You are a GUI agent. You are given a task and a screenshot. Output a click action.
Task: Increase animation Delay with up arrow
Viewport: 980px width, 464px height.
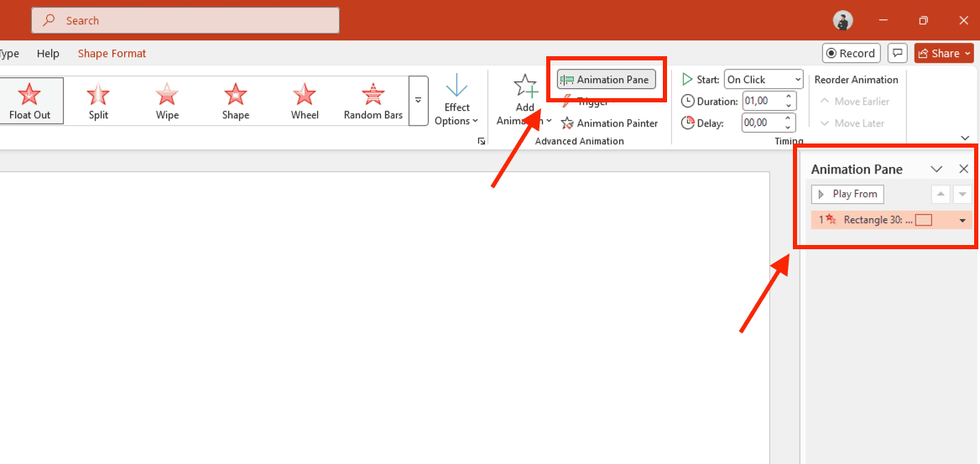789,118
